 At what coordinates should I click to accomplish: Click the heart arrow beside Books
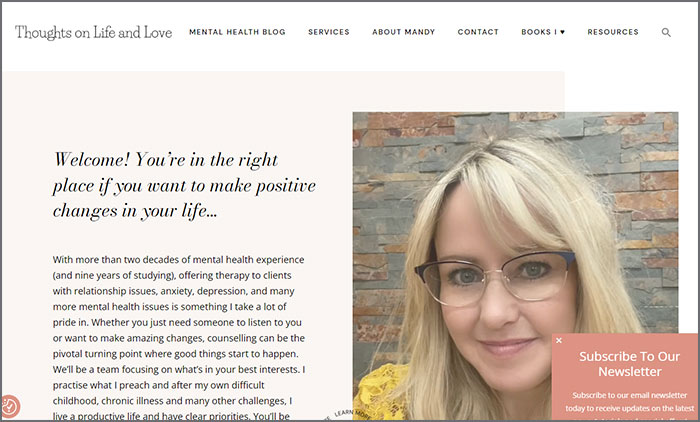tap(562, 32)
